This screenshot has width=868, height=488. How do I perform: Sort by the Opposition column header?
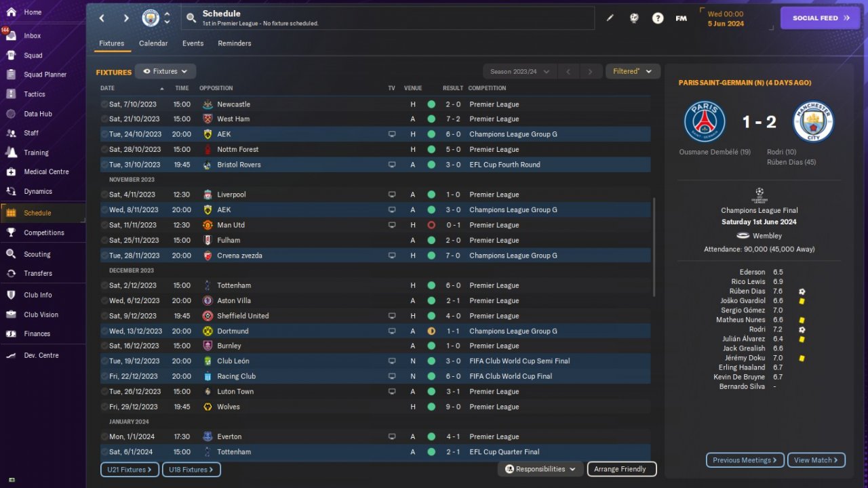[216, 88]
